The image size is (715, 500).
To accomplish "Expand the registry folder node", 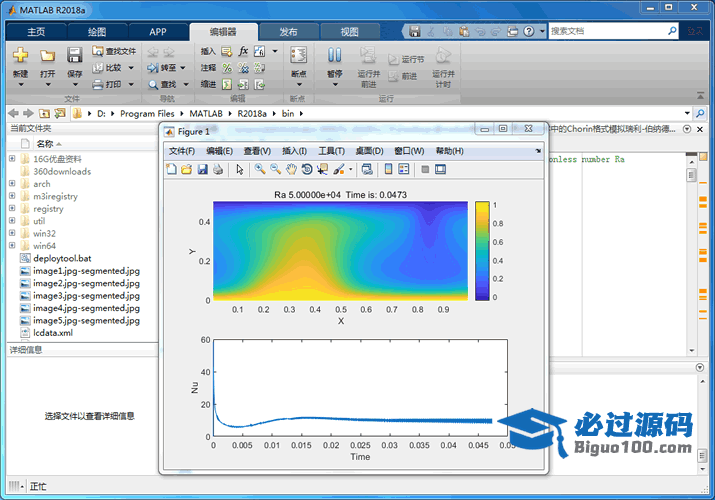I will coord(12,208).
